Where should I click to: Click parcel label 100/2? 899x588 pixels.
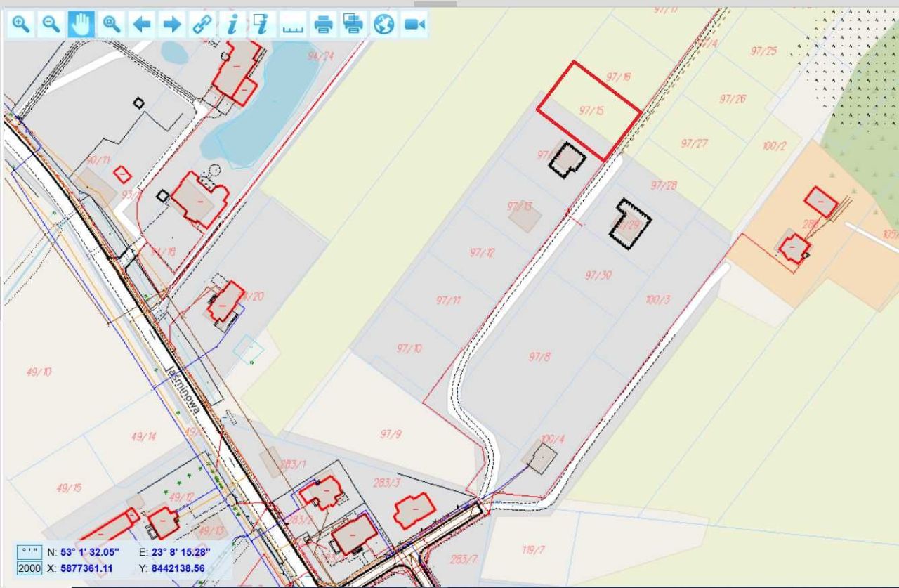tap(775, 146)
